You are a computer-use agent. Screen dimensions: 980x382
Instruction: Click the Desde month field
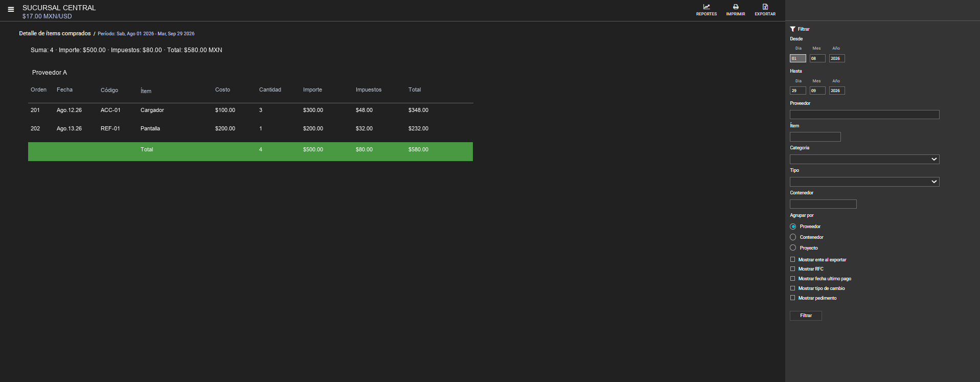pyautogui.click(x=817, y=58)
